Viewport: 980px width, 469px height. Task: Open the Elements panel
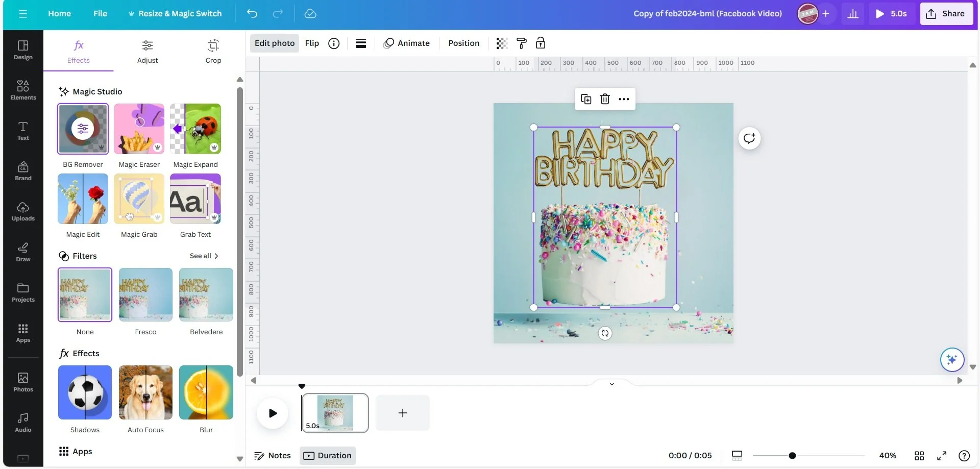22,90
